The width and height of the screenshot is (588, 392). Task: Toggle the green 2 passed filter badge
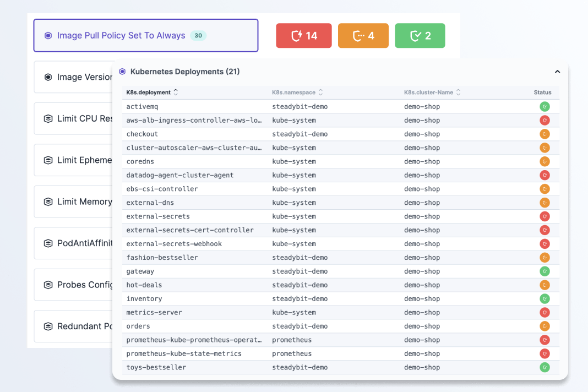pyautogui.click(x=420, y=36)
